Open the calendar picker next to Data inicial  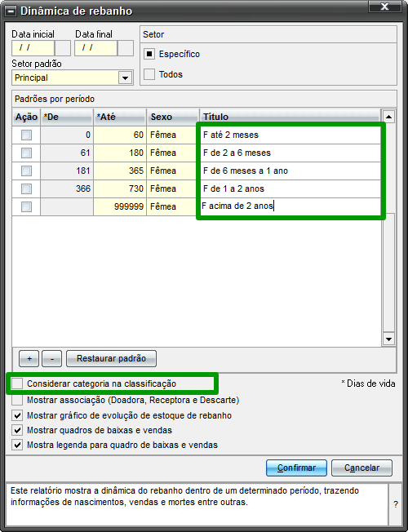(x=63, y=48)
